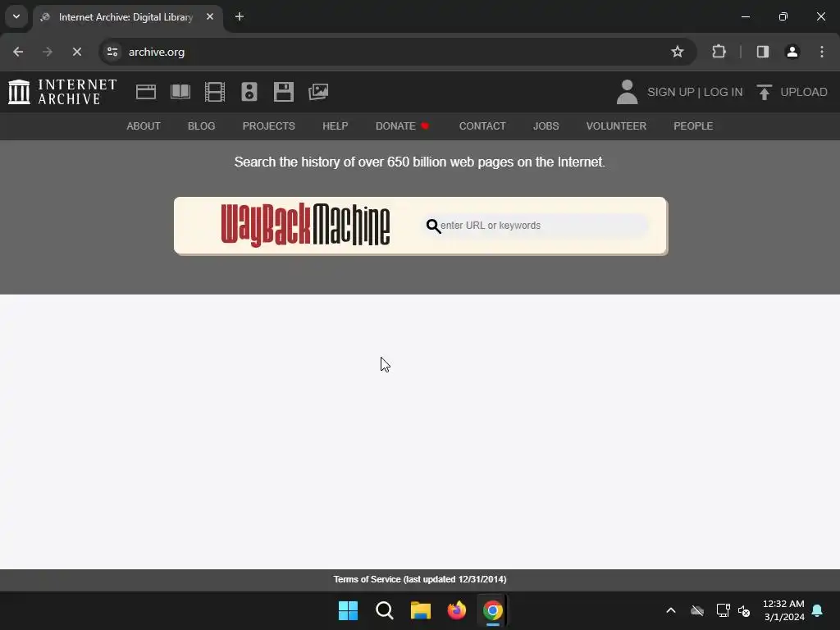Click the muted volume tray icon
Image resolution: width=840 pixels, height=630 pixels.
pos(744,610)
